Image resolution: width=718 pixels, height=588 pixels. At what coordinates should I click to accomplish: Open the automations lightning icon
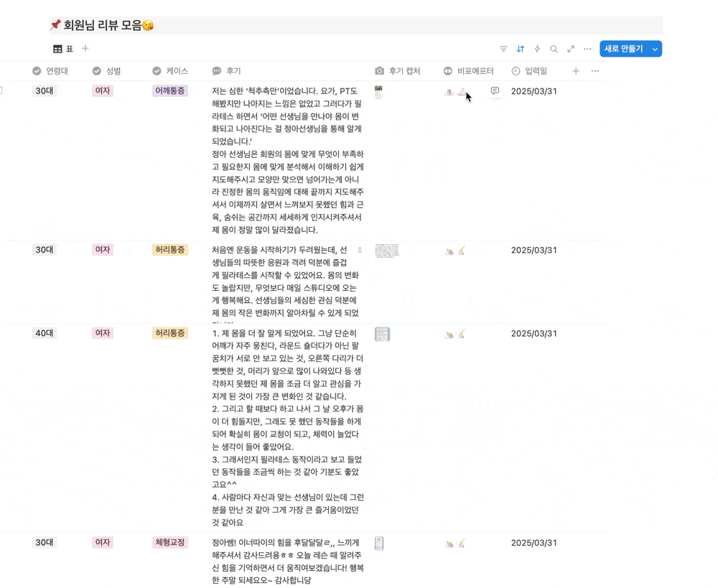536,49
